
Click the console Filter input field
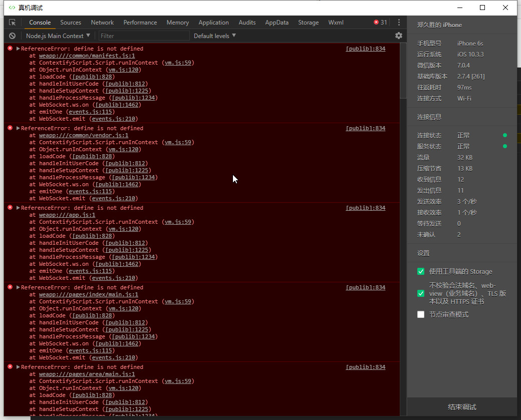click(144, 36)
